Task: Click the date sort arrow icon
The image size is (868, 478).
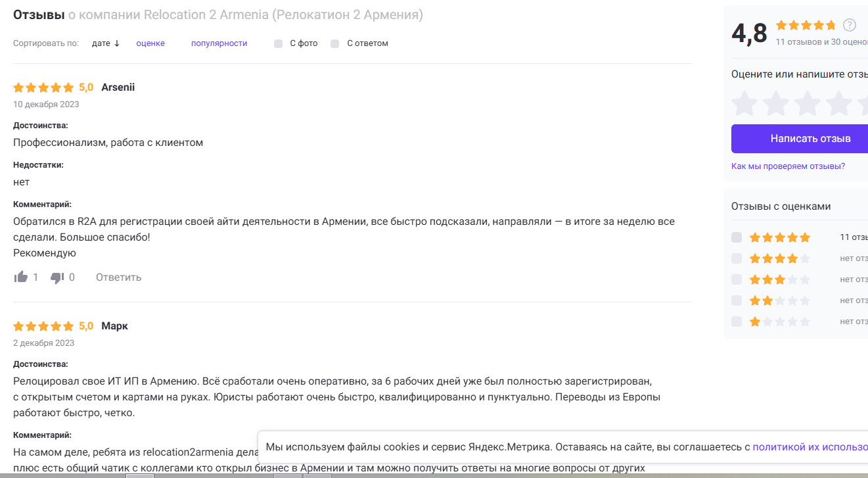Action: [117, 43]
